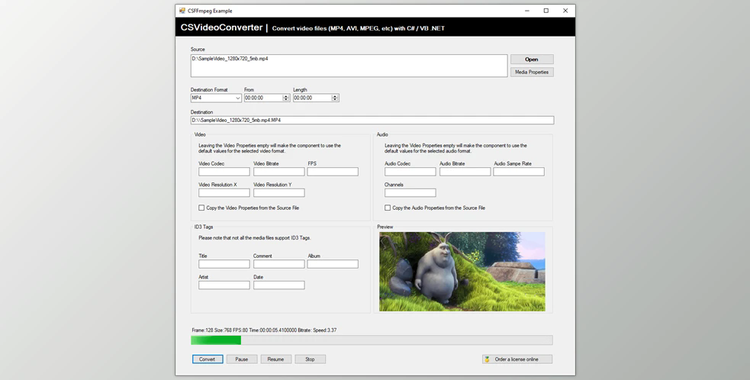Order a license online
750x380 pixels.
tap(517, 359)
